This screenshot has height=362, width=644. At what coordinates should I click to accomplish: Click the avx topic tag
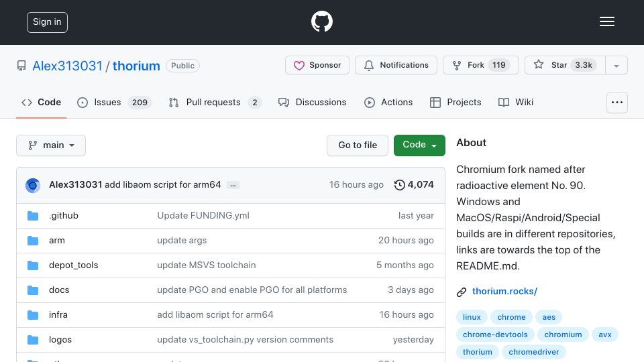[605, 335]
